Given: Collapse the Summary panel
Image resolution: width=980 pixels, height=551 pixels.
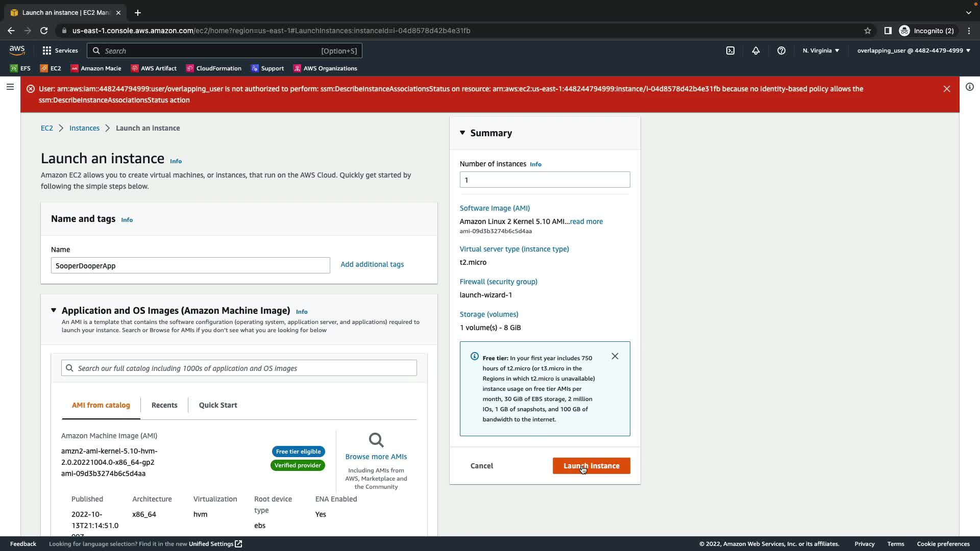Looking at the screenshot, I should point(462,133).
